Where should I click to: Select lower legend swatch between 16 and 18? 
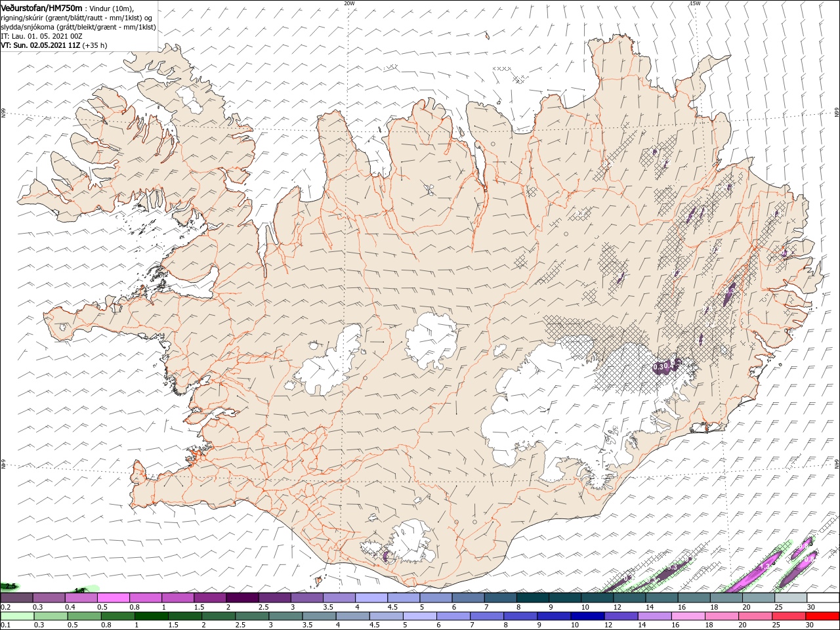688,616
